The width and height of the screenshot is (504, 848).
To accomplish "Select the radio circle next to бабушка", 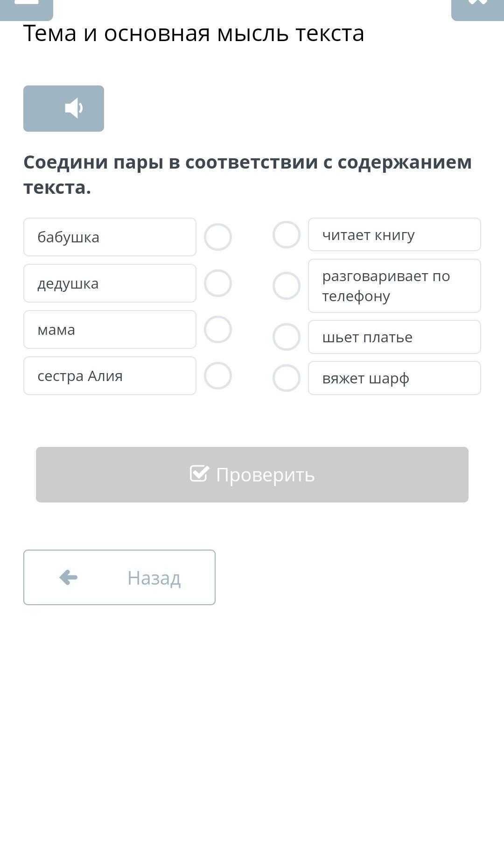I will pos(218,237).
